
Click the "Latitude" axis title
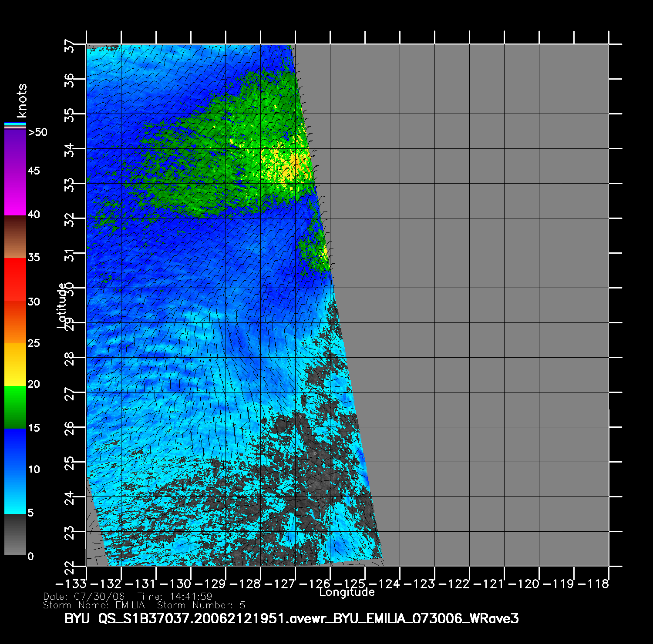pos(63,305)
